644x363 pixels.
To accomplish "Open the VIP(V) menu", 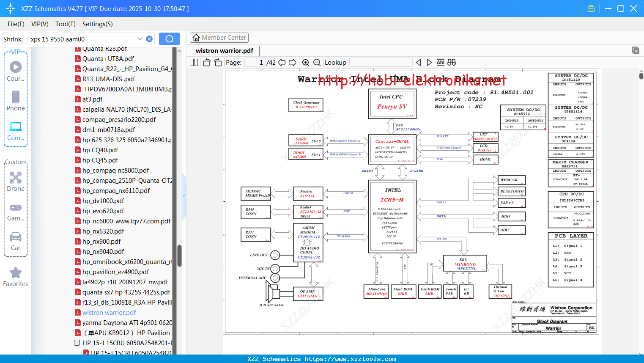I will [x=40, y=24].
